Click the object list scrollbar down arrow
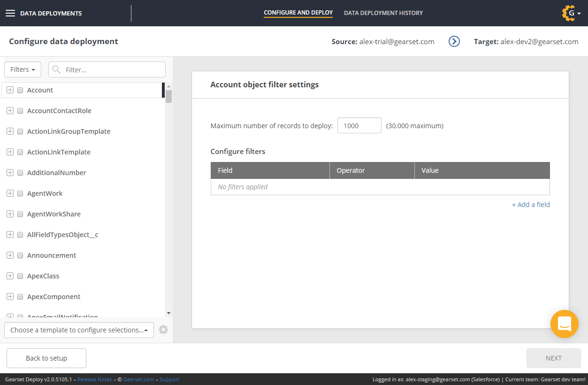 pyautogui.click(x=168, y=313)
